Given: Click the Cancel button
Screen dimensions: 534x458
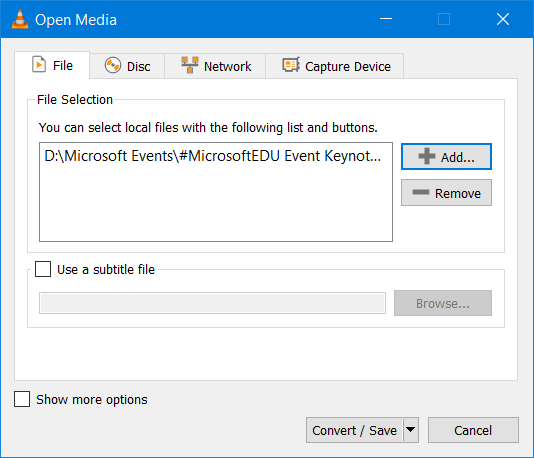Looking at the screenshot, I should click(473, 430).
